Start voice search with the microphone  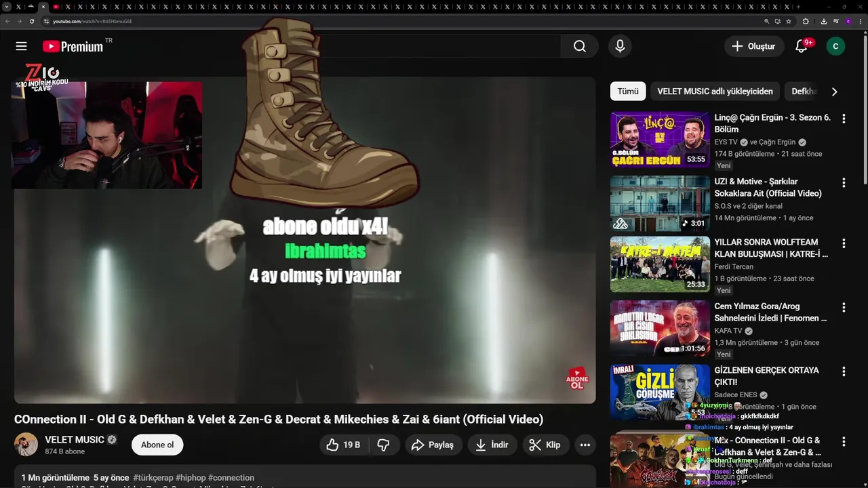tap(619, 46)
